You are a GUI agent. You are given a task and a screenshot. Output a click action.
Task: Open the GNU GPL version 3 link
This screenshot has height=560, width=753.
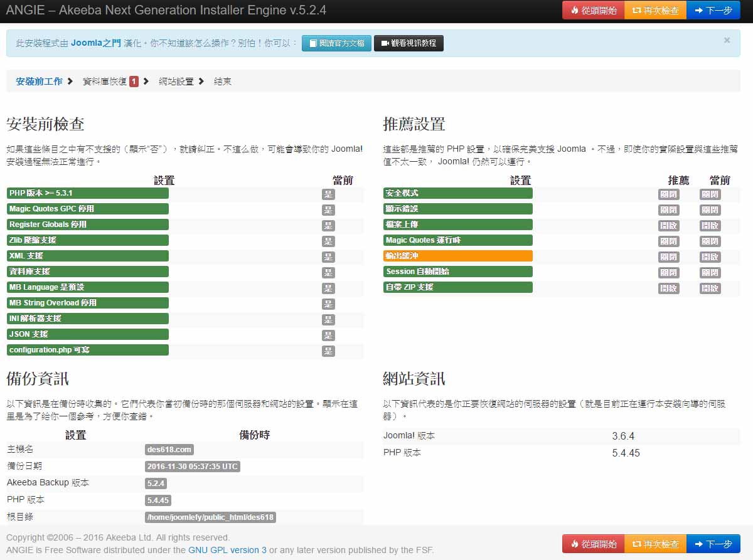click(x=227, y=550)
